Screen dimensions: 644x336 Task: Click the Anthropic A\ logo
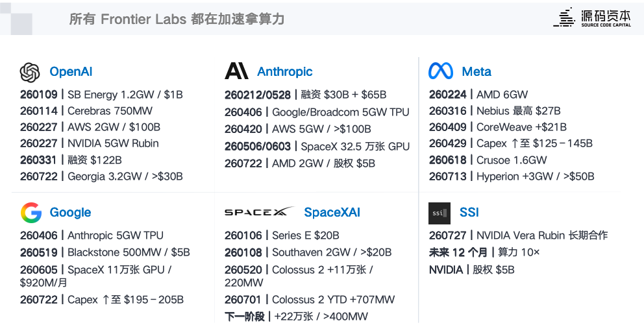tap(236, 71)
